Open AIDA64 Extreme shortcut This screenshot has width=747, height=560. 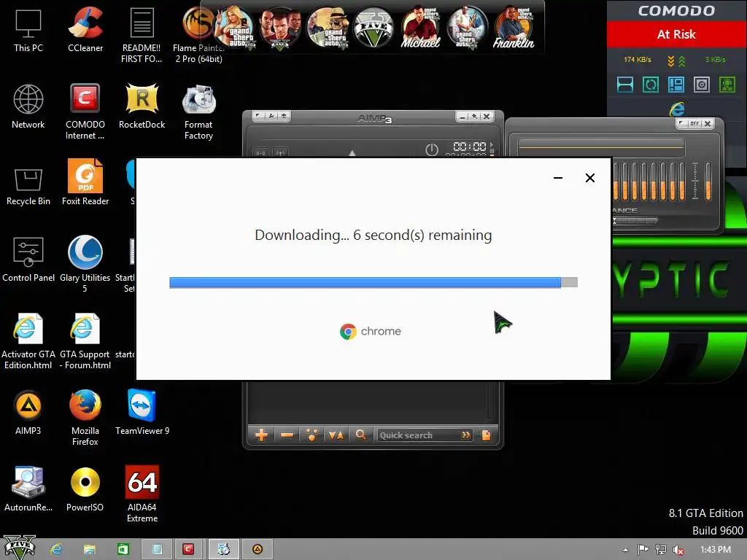pyautogui.click(x=142, y=495)
